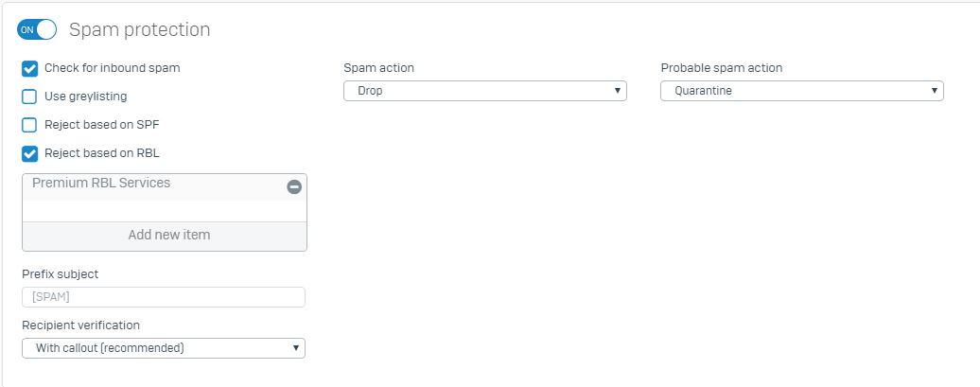Click the Probable spam action field label
The width and height of the screenshot is (980, 387).
(x=721, y=68)
